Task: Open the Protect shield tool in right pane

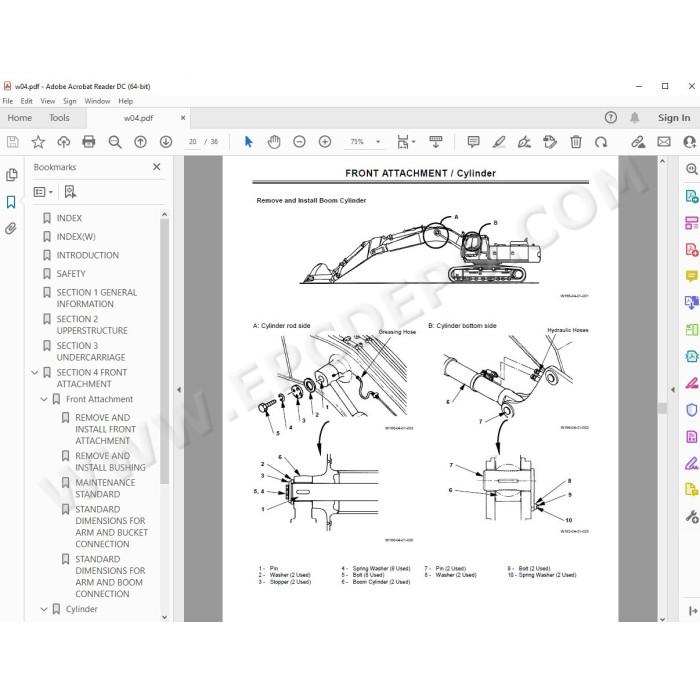Action: click(691, 409)
